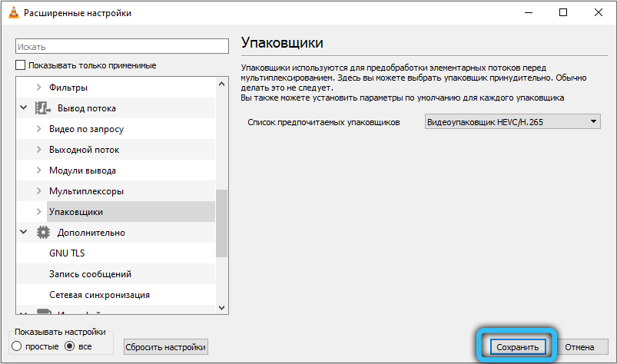Collapse the Дополнительно section

coord(24,232)
